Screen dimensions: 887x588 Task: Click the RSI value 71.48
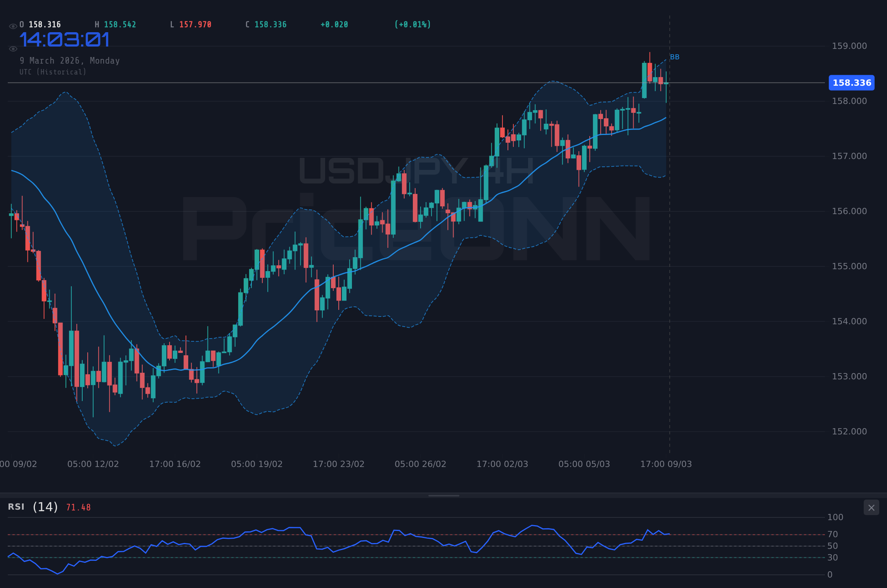(x=78, y=507)
